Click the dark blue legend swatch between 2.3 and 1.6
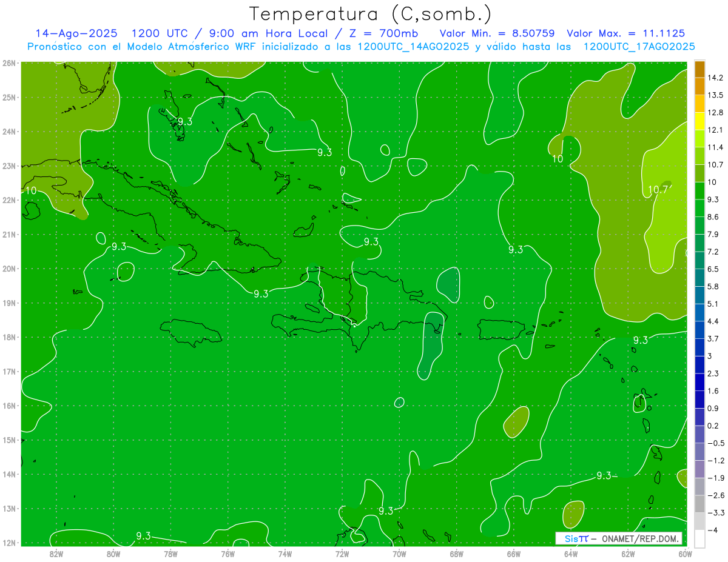Screen dimensions: 728x562 700,382
